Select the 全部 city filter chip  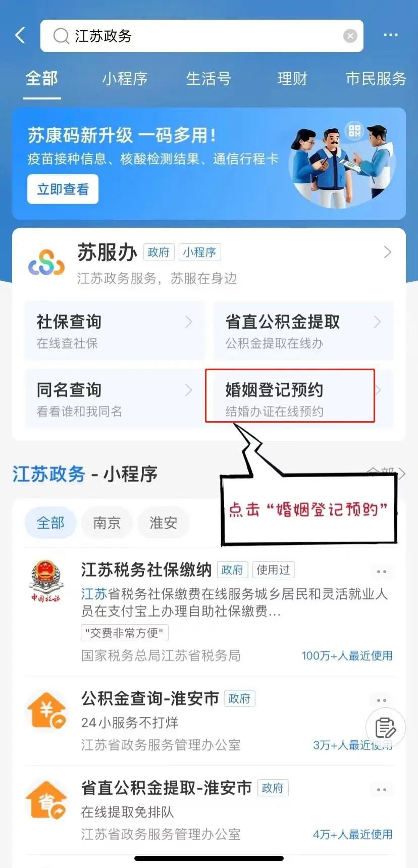point(50,523)
